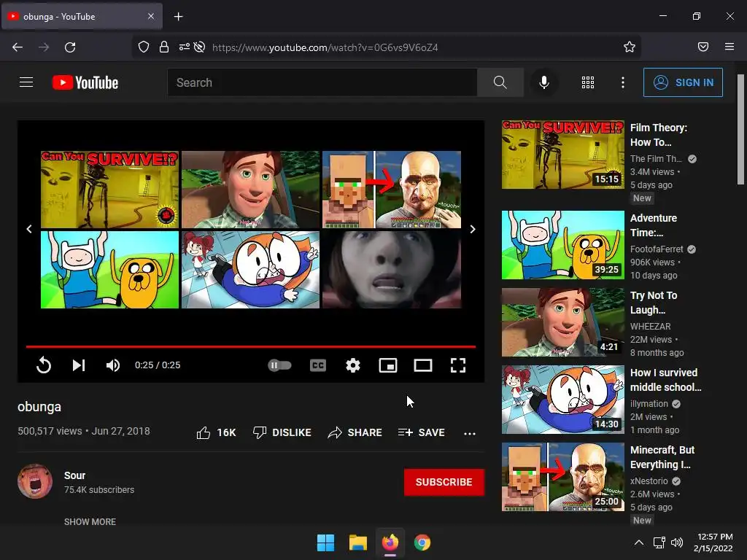The width and height of the screenshot is (747, 560).
Task: Go to YouTube home via logo
Action: pyautogui.click(x=85, y=82)
